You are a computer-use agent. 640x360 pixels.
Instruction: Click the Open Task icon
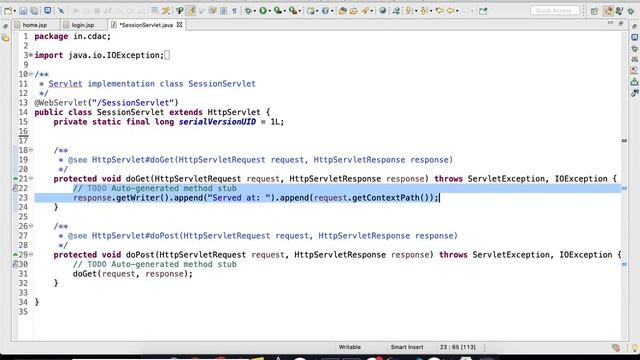point(353,11)
